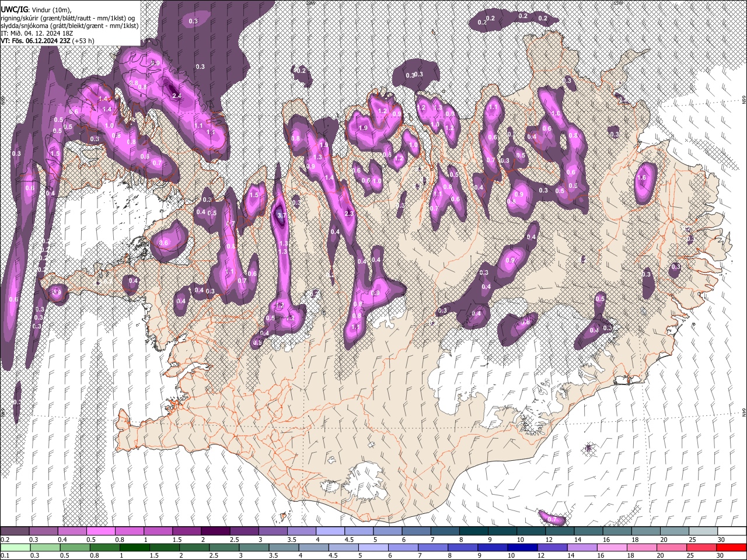
Task: Click the snow legend swatch between 1 and 1.5
Action: (x=158, y=531)
